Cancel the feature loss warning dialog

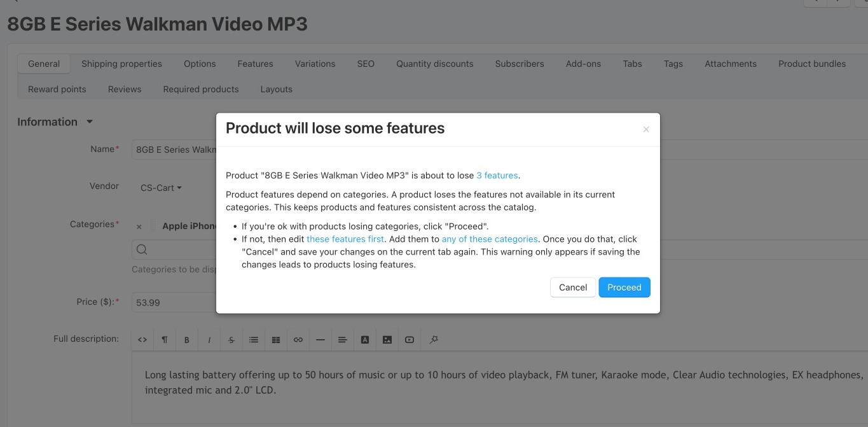572,287
